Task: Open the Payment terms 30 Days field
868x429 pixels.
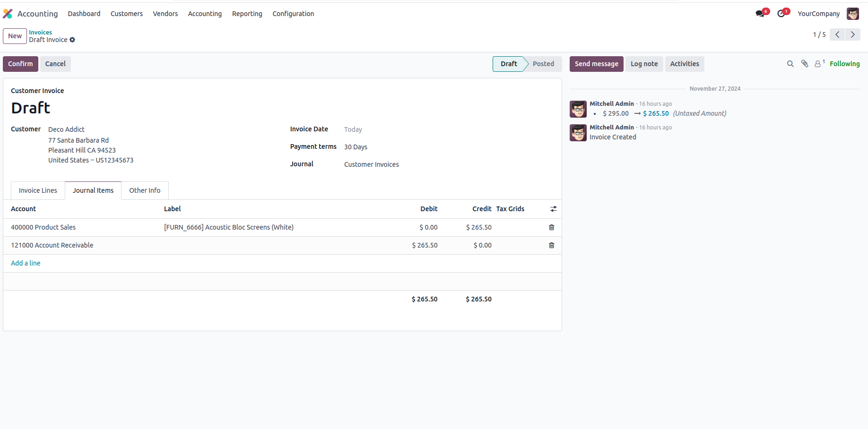Action: pyautogui.click(x=356, y=147)
